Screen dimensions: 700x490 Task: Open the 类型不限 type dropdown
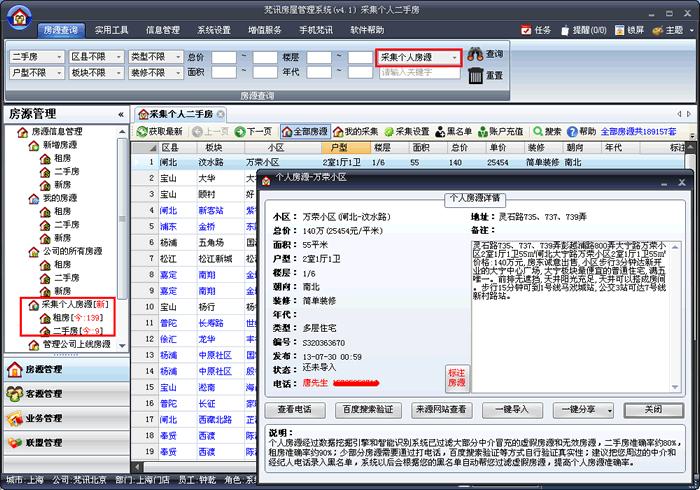tap(156, 57)
